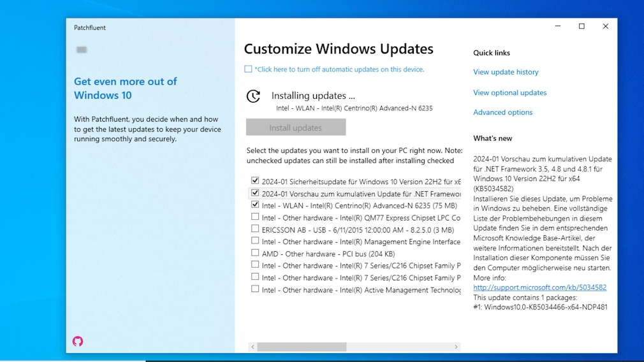The width and height of the screenshot is (644, 362).
Task: Check Intel QM77 Express Chipset LPC update
Action: pyautogui.click(x=255, y=217)
